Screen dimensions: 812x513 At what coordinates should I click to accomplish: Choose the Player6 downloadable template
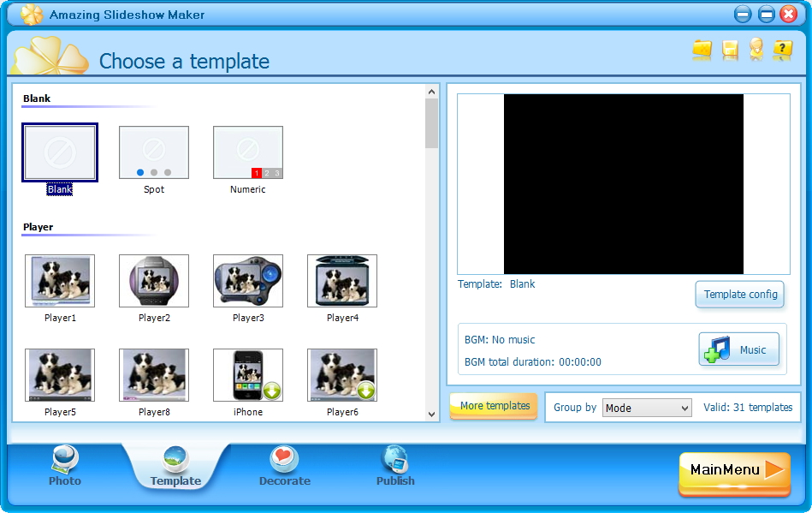pos(342,375)
